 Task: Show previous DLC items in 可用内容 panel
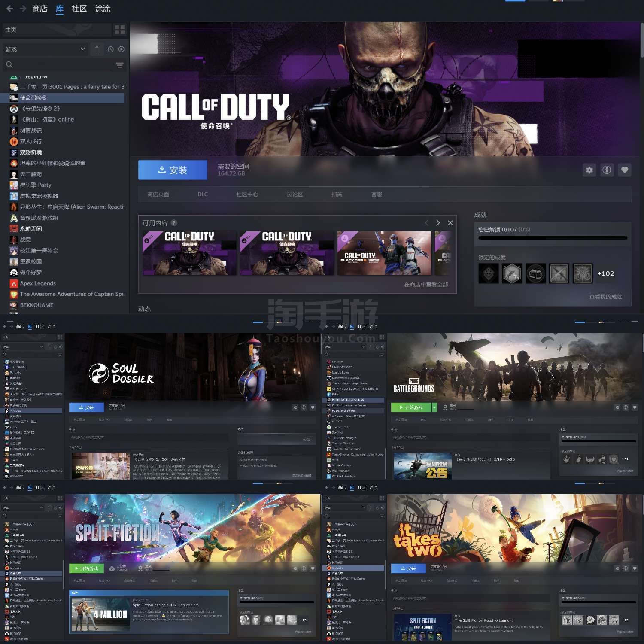(426, 223)
